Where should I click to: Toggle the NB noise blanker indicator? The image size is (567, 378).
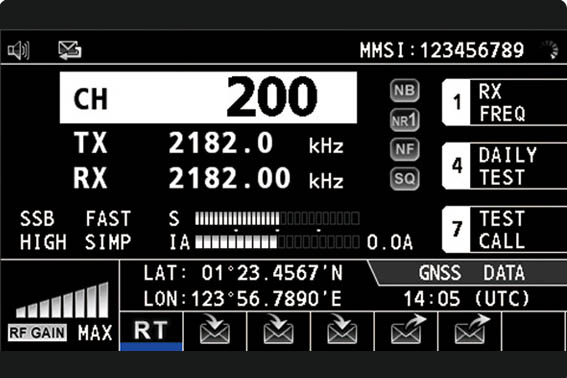(405, 90)
